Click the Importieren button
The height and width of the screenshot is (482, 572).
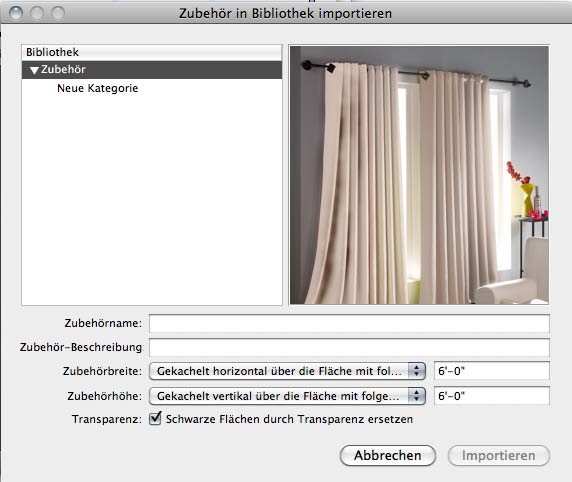click(499, 455)
